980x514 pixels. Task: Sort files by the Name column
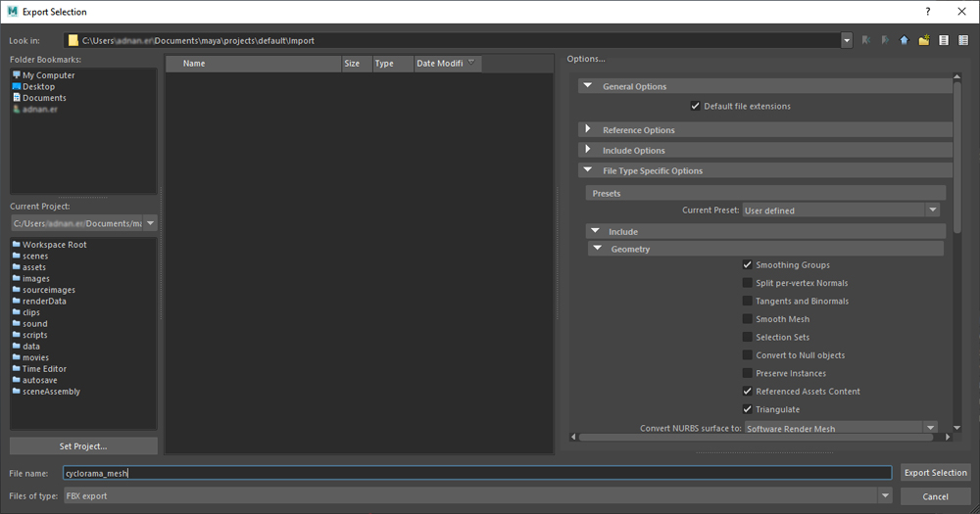tap(253, 64)
